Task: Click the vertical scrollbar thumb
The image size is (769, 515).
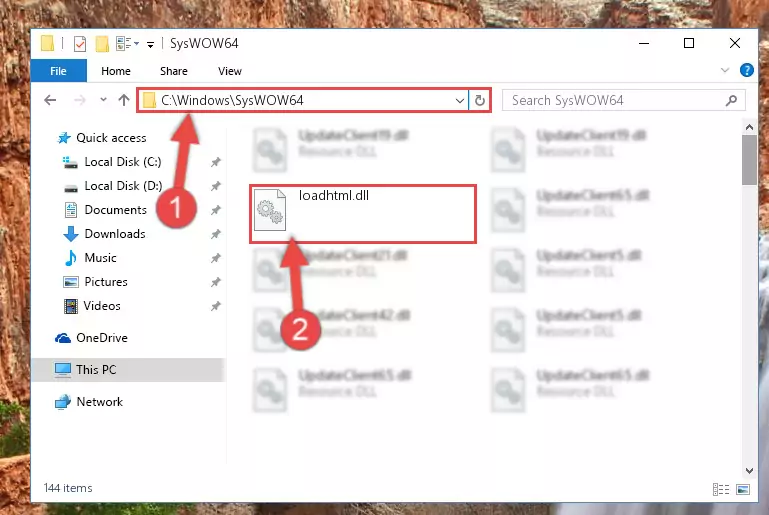Action: click(749, 160)
